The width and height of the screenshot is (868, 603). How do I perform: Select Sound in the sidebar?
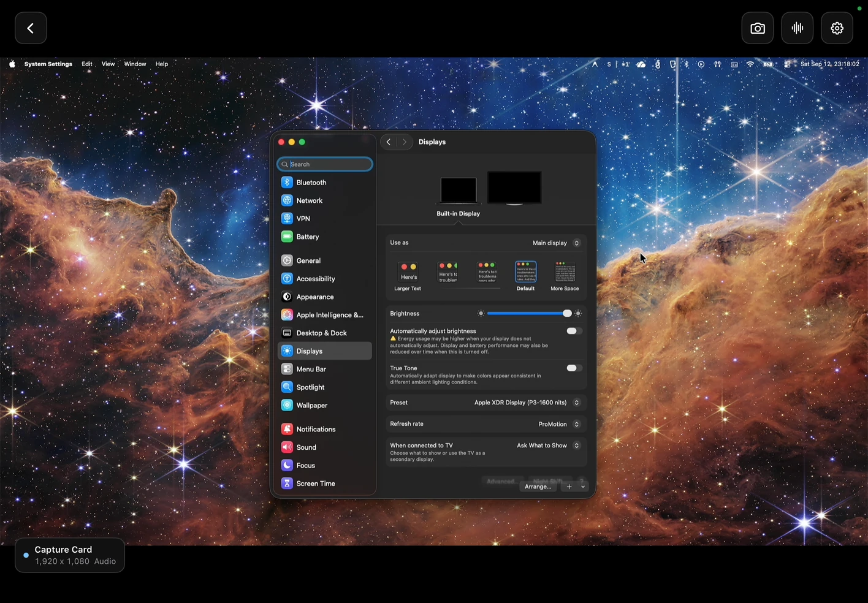point(324,447)
